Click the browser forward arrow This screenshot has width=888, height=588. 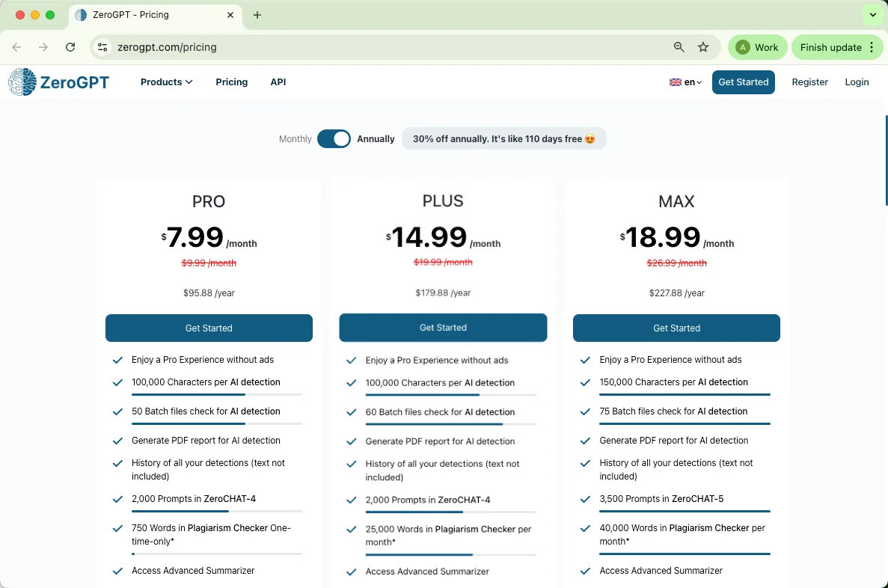click(43, 47)
